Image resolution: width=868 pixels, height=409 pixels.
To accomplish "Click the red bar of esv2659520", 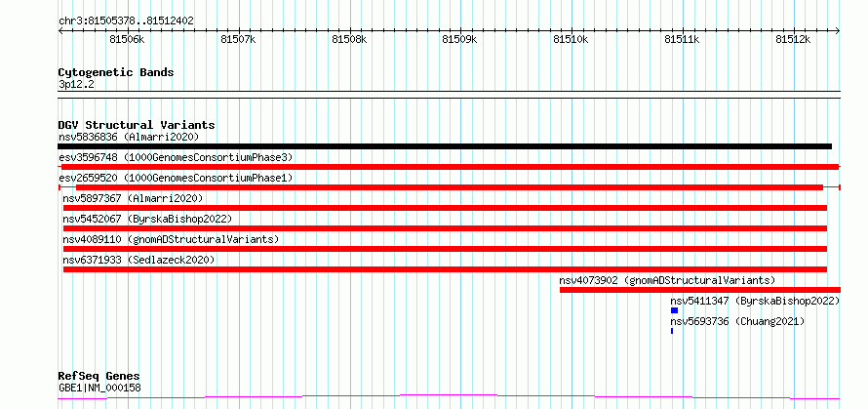I will click(450, 187).
